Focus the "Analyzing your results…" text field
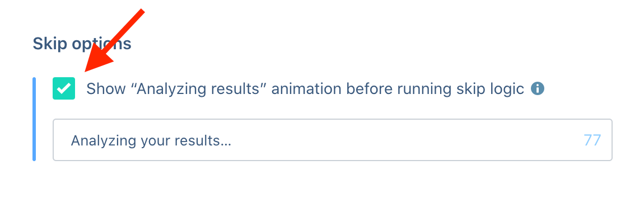The width and height of the screenshot is (644, 207). [x=332, y=140]
